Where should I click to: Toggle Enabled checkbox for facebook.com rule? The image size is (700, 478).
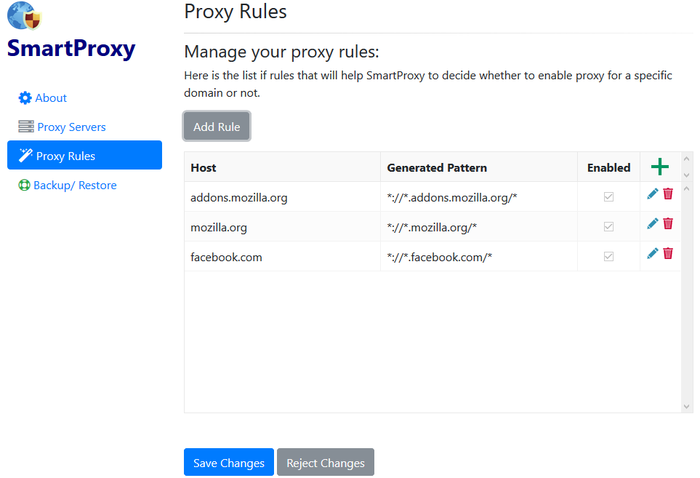608,257
